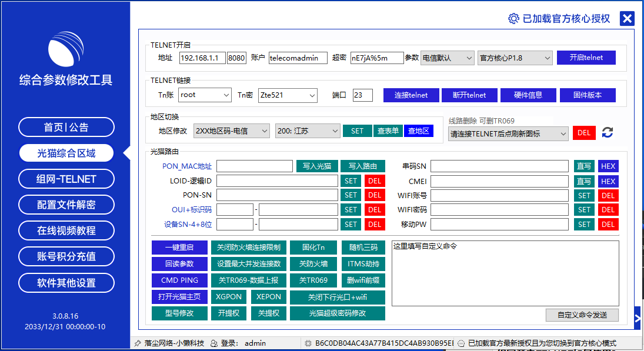Open the 首页|公告 page
This screenshot has height=351, width=644.
click(66, 127)
